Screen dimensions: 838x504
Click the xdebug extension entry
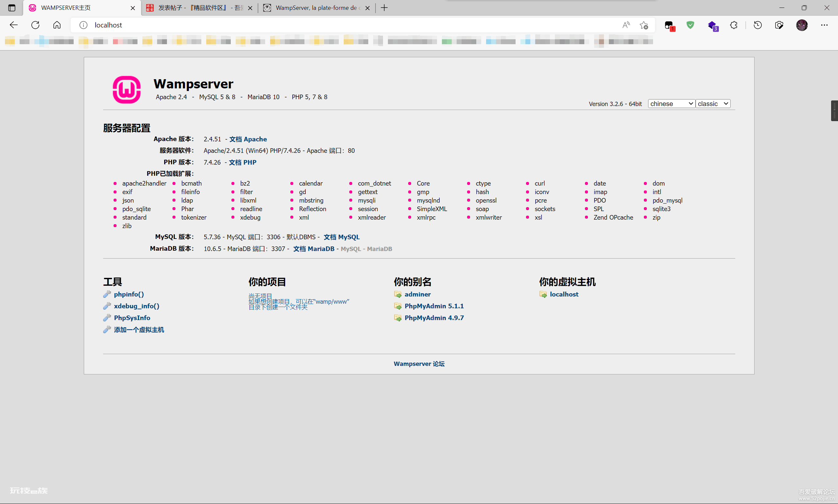click(x=250, y=217)
